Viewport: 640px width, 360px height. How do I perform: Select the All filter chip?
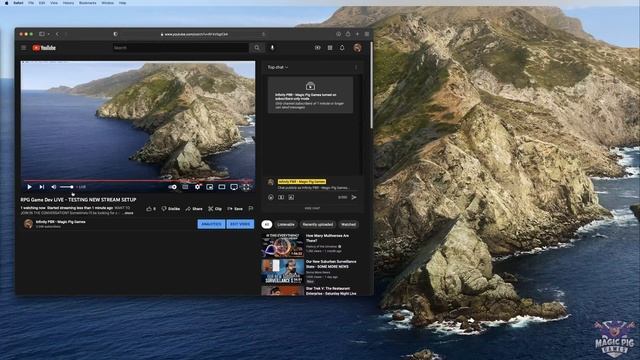(267, 224)
